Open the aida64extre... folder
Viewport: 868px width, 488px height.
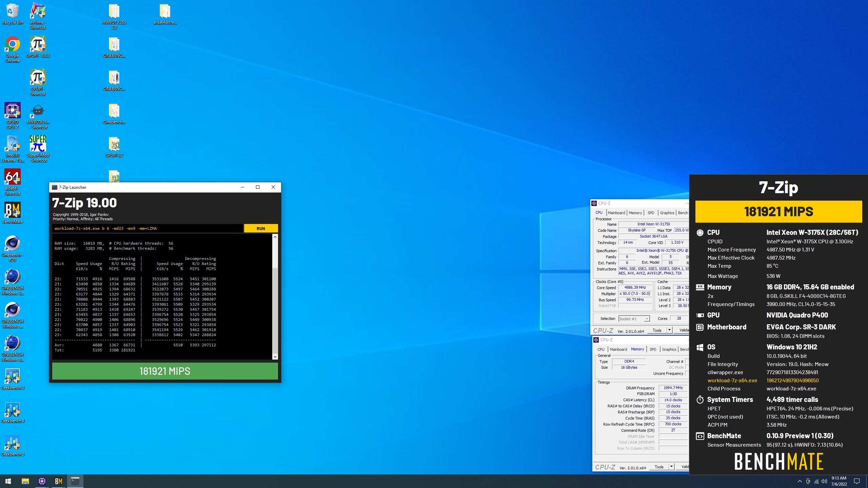click(165, 14)
